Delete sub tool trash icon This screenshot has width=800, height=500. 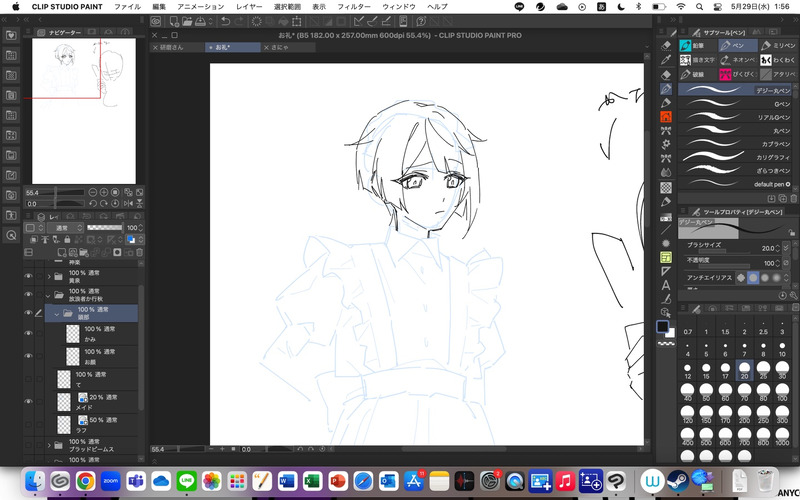coord(793,198)
